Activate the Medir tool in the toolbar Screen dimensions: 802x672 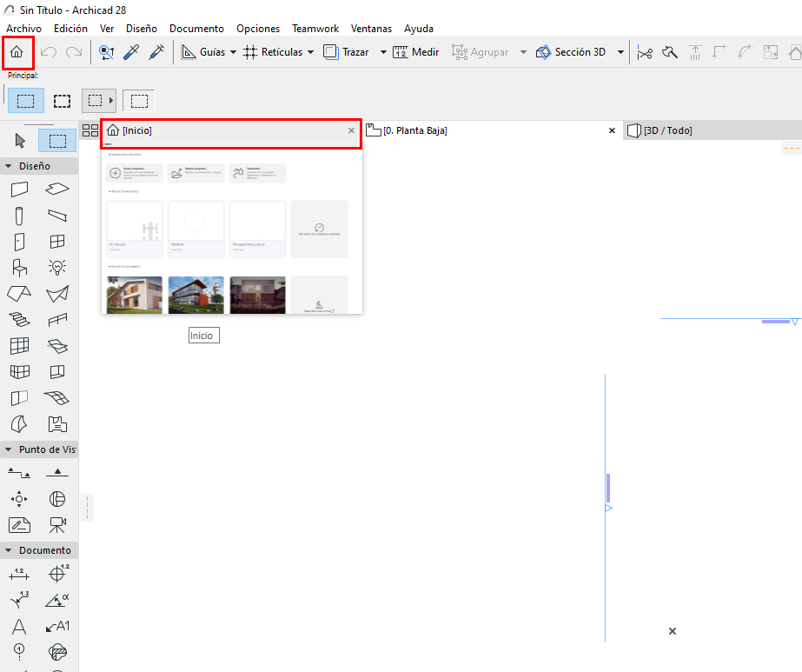[x=417, y=51]
